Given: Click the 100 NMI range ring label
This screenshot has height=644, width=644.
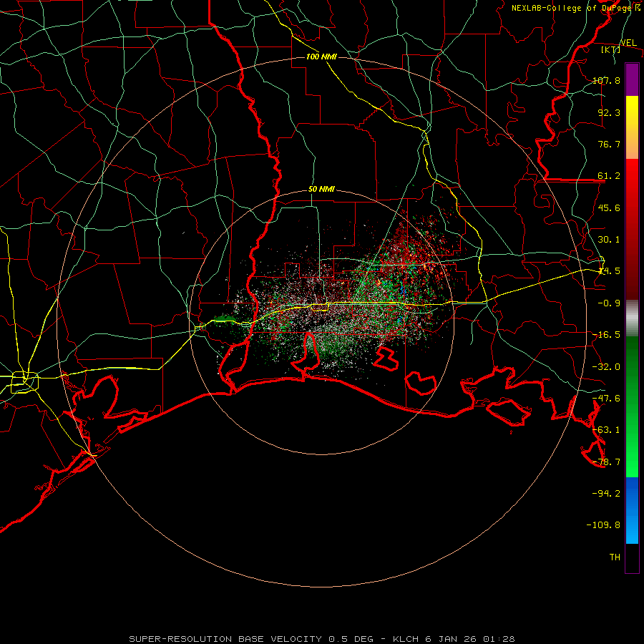Looking at the screenshot, I should pyautogui.click(x=321, y=57).
